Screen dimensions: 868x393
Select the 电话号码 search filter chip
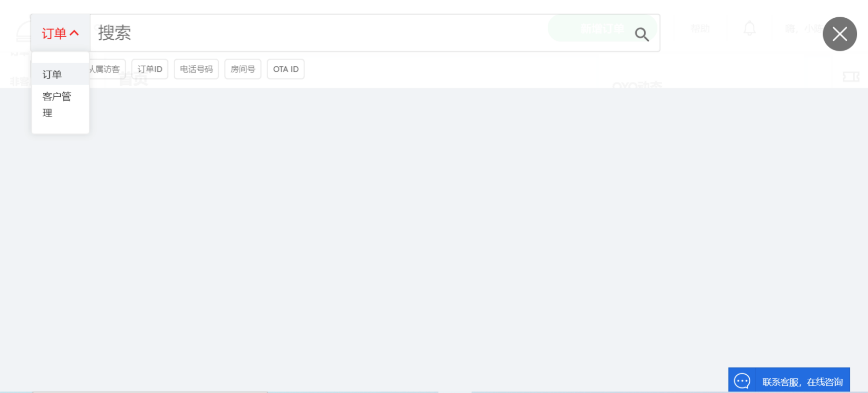(x=196, y=69)
